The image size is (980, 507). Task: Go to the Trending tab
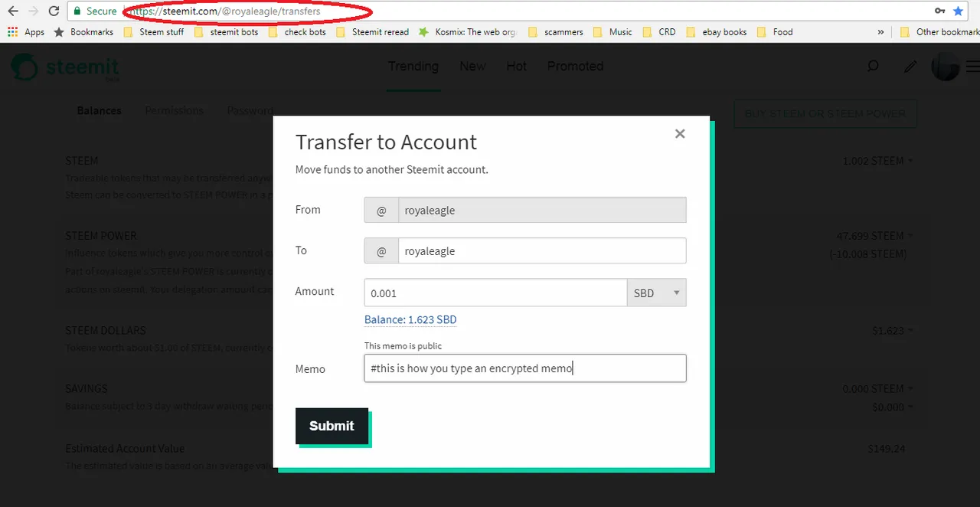(413, 67)
